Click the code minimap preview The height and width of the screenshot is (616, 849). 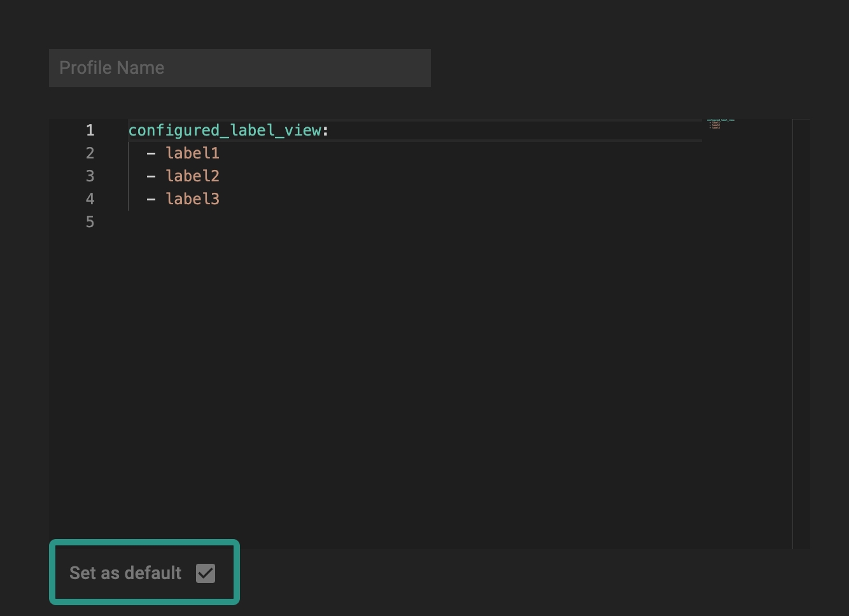pos(720,124)
